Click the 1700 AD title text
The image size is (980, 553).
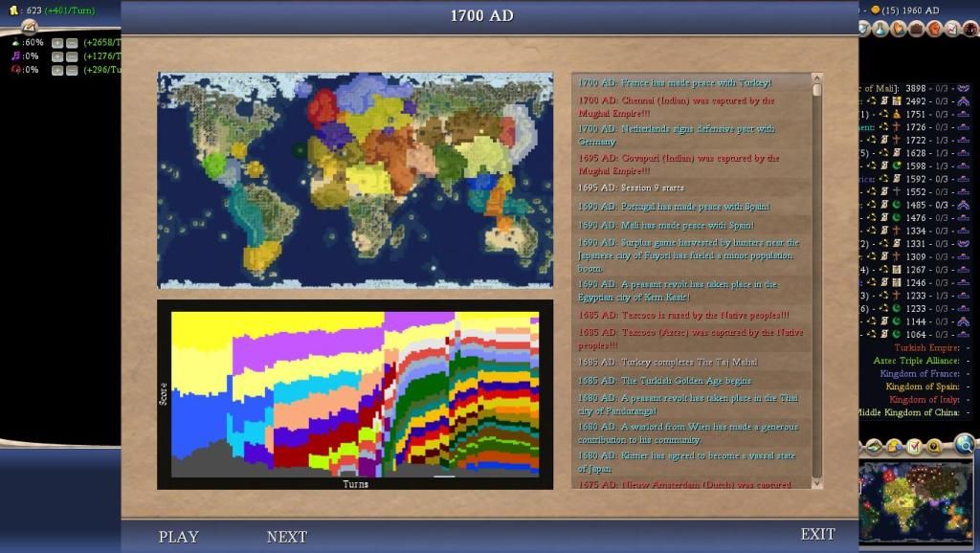[482, 15]
